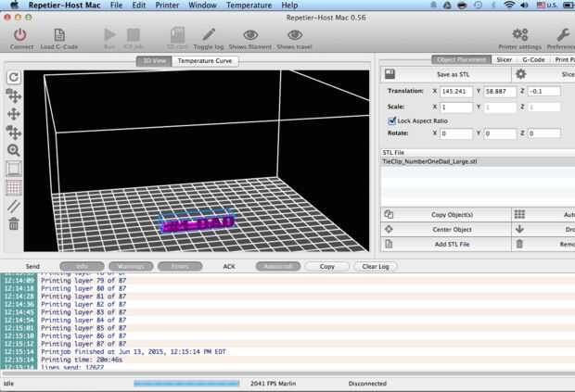575x392 pixels.
Task: Click the Toggle log pencil icon
Action: tap(209, 34)
